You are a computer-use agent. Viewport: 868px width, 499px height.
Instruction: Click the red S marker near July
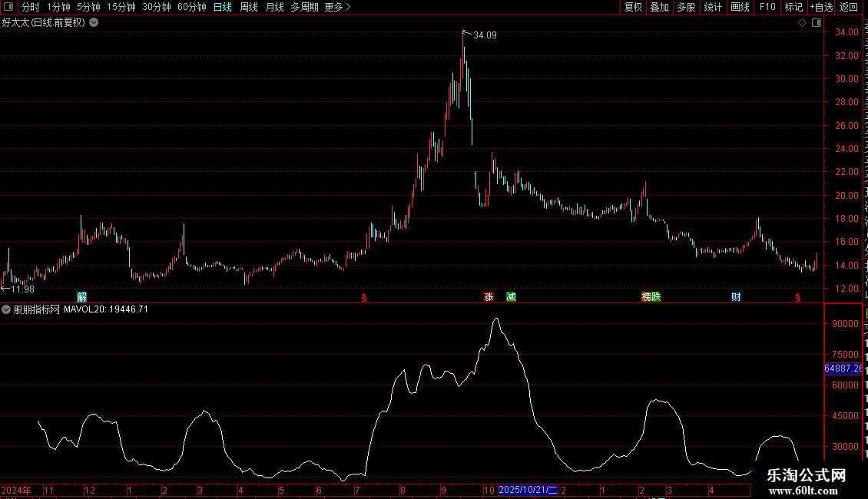pyautogui.click(x=363, y=298)
